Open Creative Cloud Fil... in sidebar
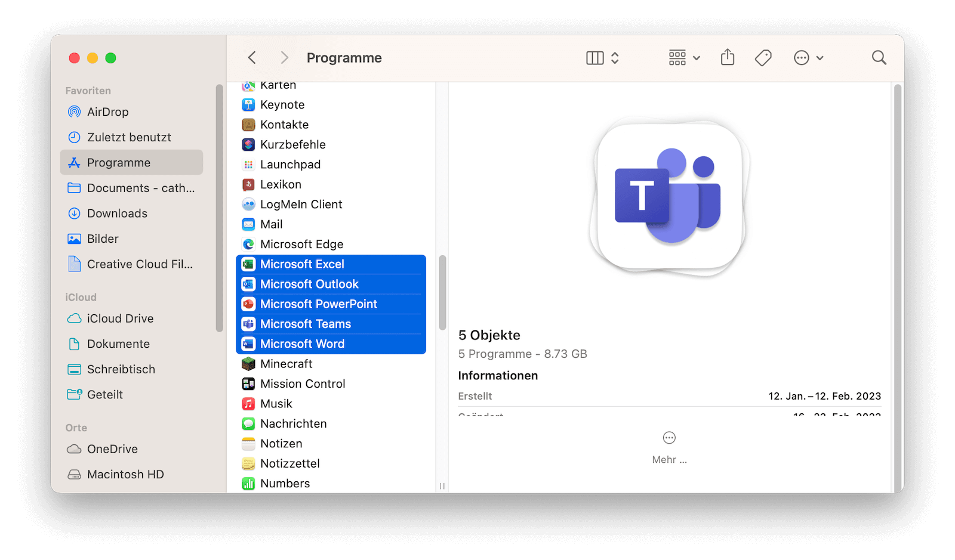This screenshot has height=560, width=955. point(131,264)
